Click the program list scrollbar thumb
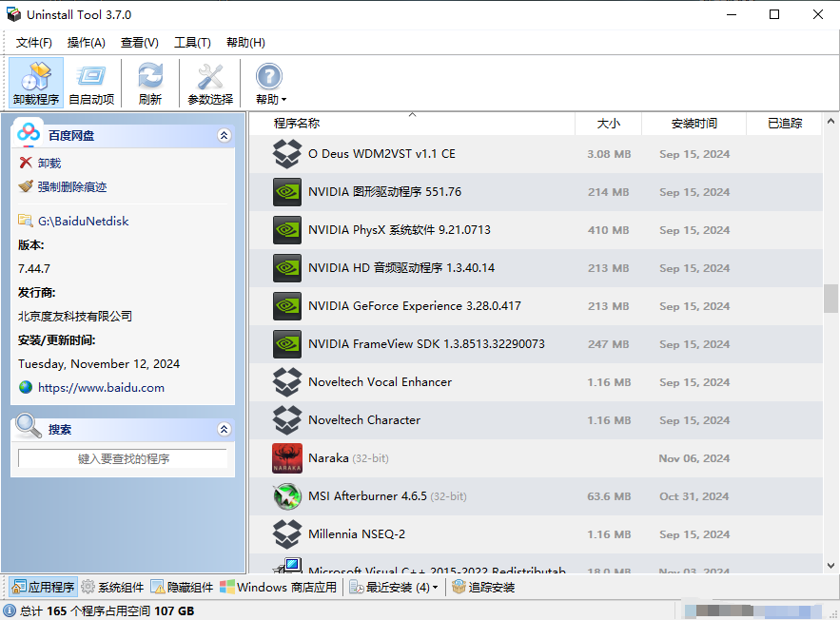The height and width of the screenshot is (620, 840). tap(830, 299)
